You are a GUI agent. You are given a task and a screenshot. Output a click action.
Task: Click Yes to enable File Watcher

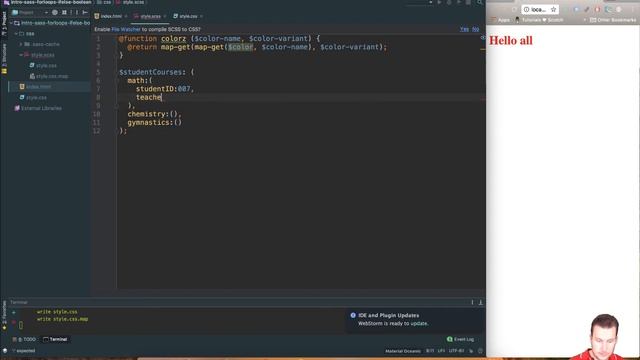coord(464,29)
